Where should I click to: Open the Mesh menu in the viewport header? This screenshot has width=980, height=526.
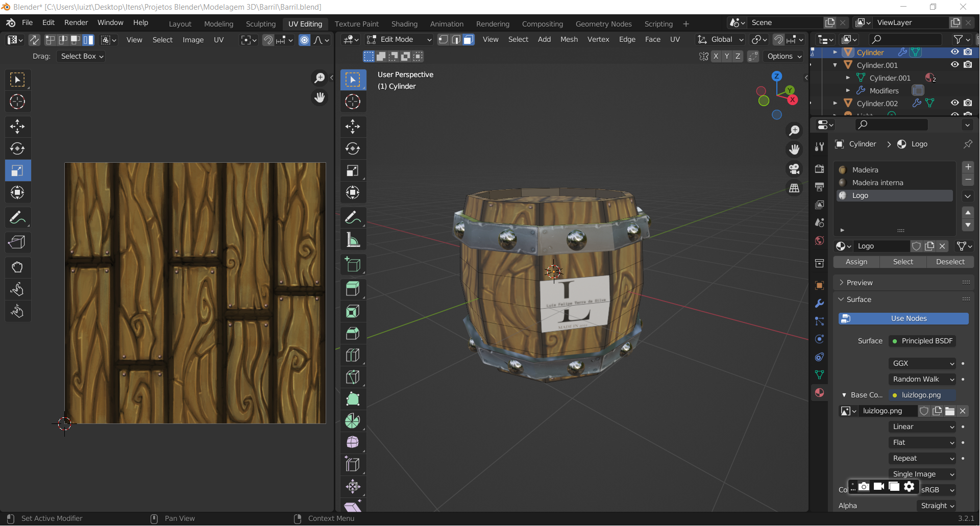pyautogui.click(x=569, y=39)
